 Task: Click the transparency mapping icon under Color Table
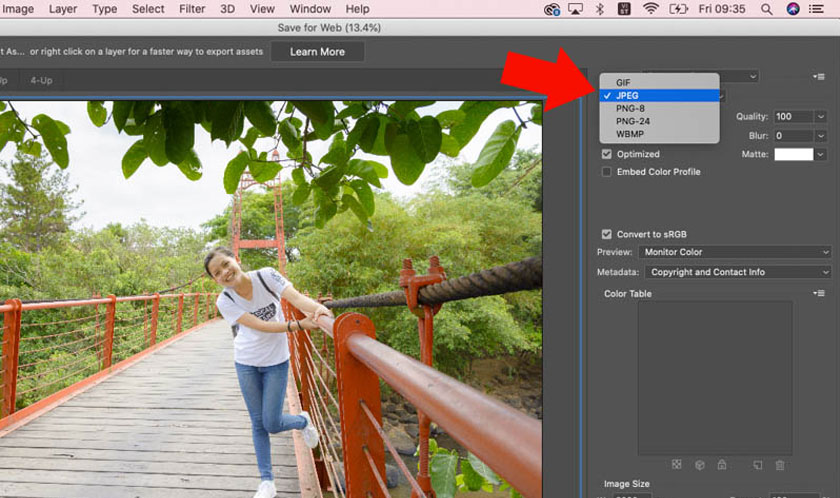tap(677, 465)
